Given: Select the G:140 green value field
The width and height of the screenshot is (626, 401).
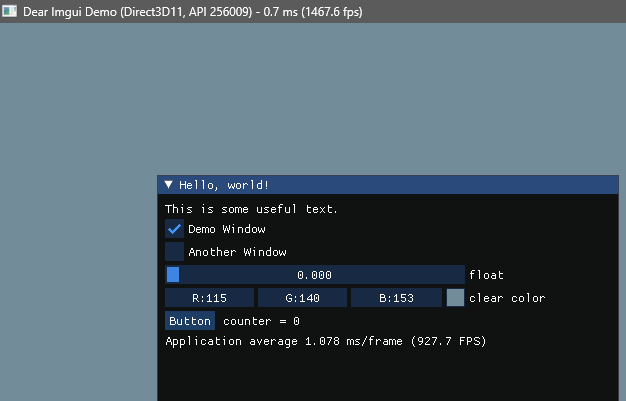Looking at the screenshot, I should (x=302, y=298).
